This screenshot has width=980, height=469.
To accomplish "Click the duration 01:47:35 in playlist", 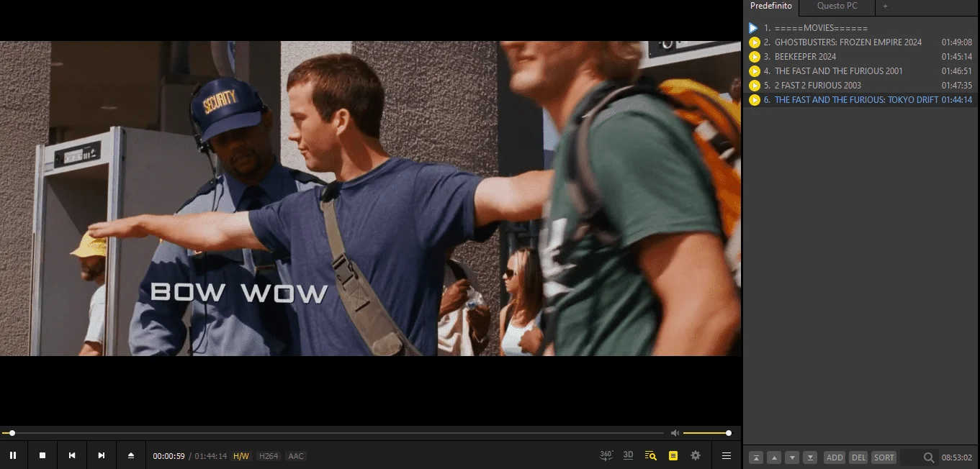I will click(x=957, y=86).
